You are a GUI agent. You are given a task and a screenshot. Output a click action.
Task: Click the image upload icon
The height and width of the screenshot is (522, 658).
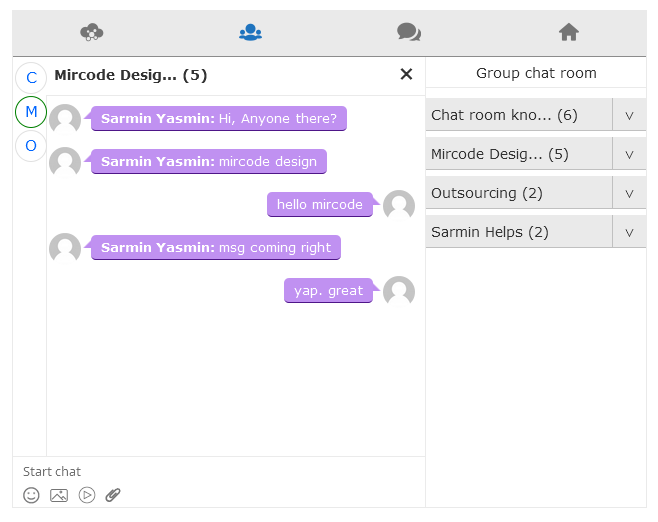(x=59, y=495)
